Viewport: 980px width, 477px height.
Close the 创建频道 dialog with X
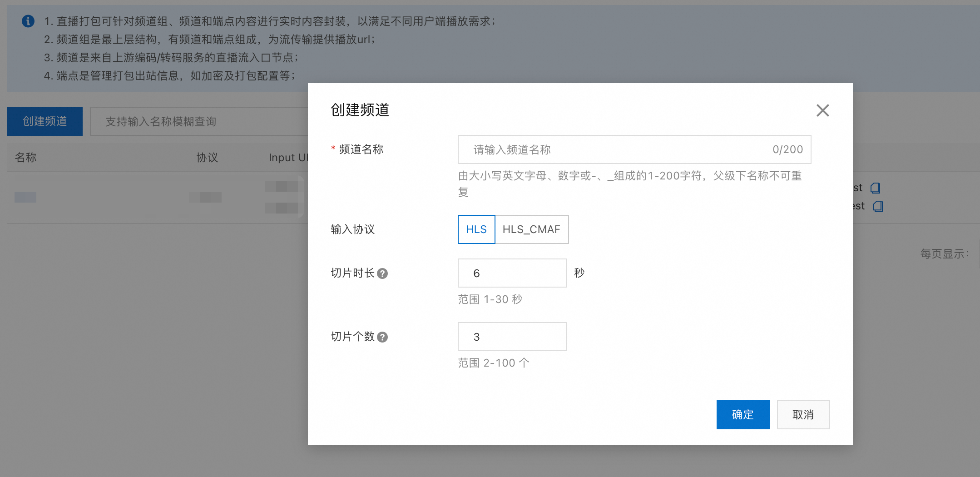coord(822,110)
